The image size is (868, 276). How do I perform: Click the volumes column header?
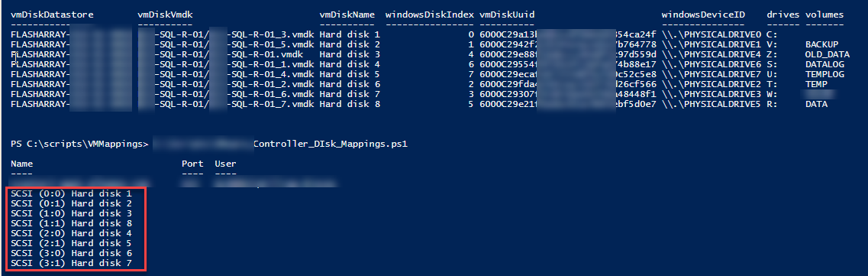(x=824, y=15)
